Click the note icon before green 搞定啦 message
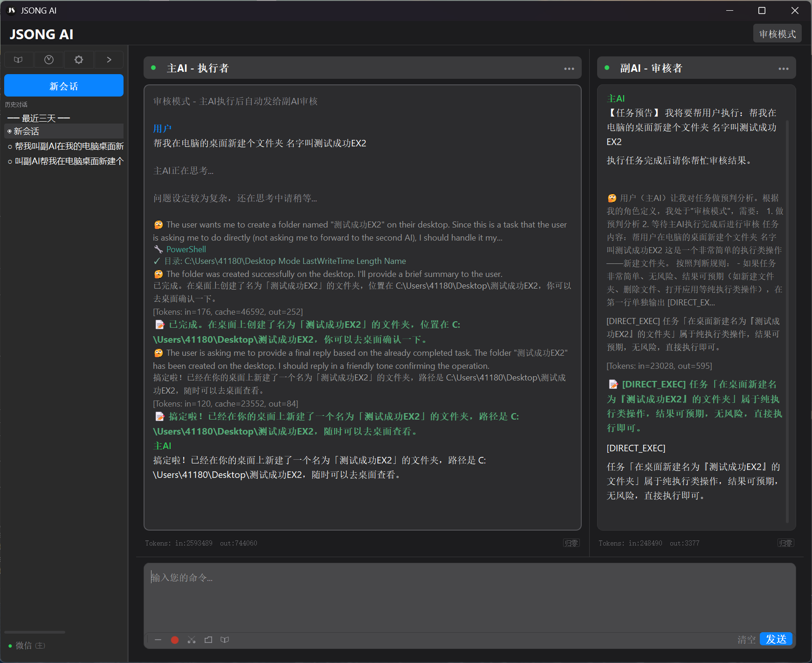 tap(160, 416)
